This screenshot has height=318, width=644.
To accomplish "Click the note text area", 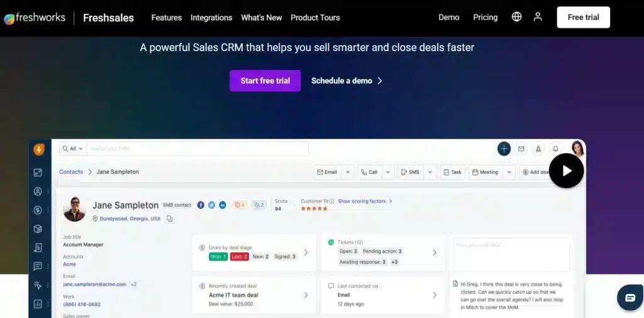I will tap(511, 254).
